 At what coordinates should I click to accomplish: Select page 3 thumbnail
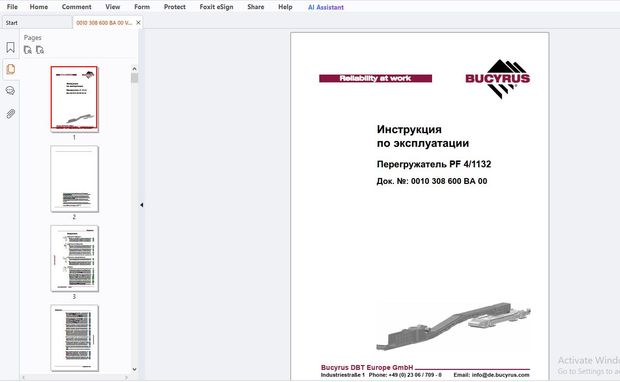[74, 258]
